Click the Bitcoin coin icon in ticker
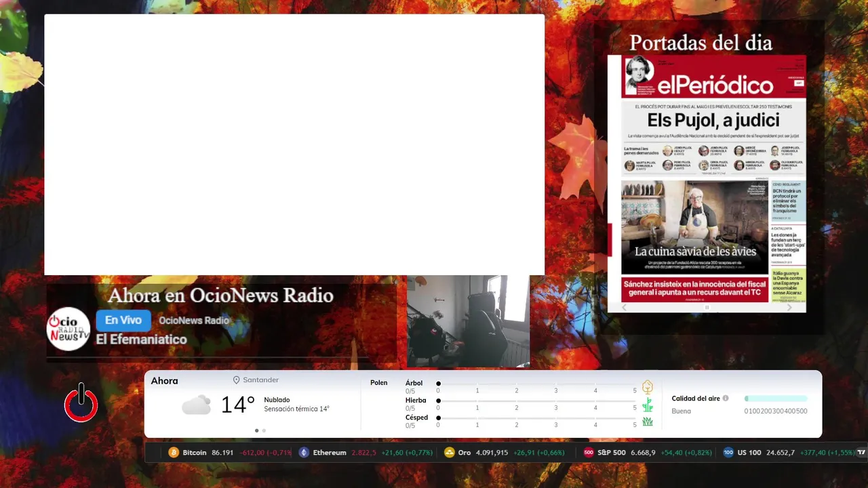This screenshot has width=868, height=488. (174, 452)
